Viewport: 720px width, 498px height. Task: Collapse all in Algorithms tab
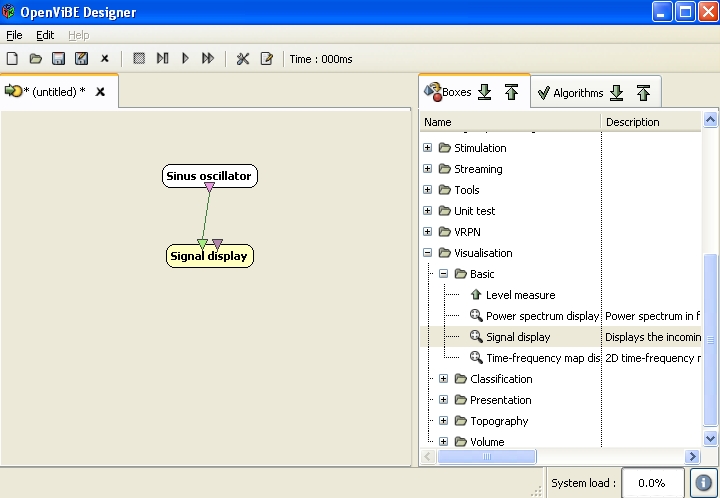(x=643, y=93)
